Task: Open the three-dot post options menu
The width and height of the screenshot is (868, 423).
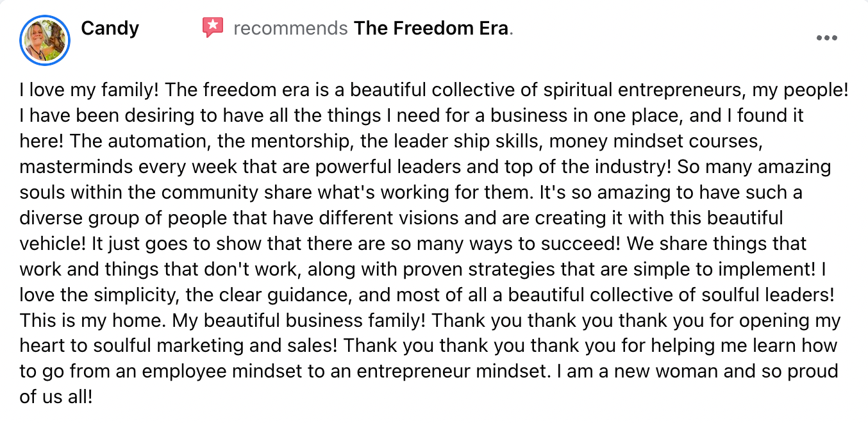Action: 827,38
